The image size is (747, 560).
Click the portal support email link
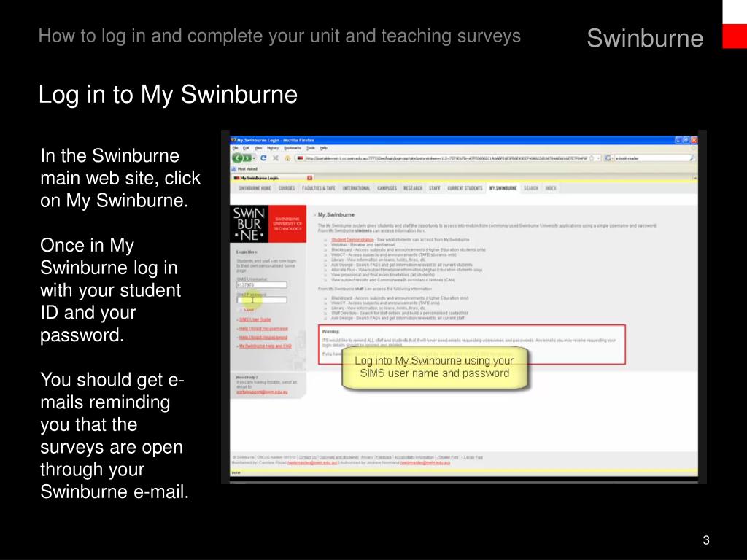(262, 392)
